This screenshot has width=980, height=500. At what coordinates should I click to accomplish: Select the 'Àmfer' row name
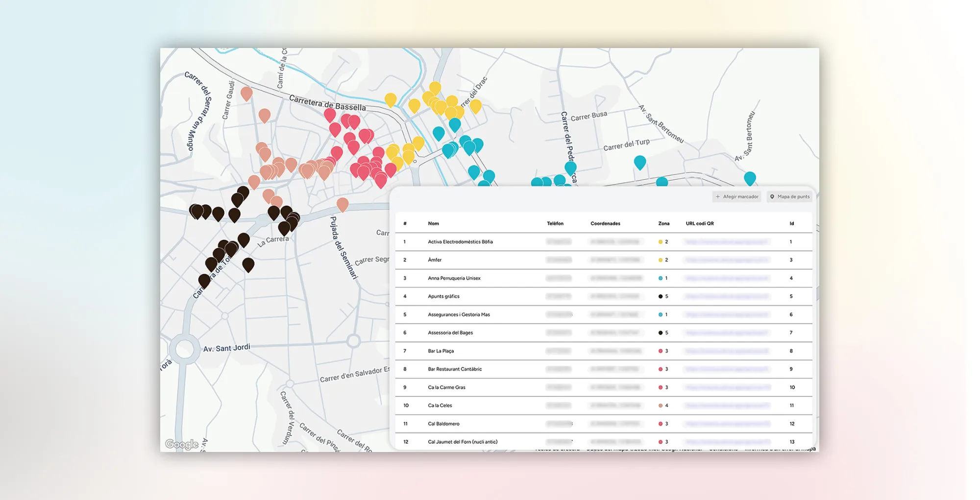coord(435,260)
